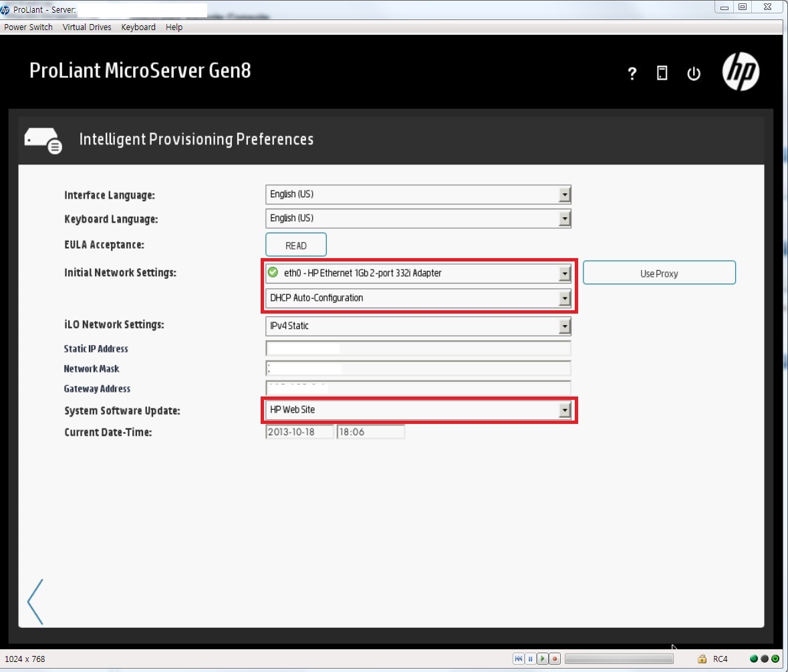Pause the console capture playback
This screenshot has height=672, width=788.
coord(530,659)
